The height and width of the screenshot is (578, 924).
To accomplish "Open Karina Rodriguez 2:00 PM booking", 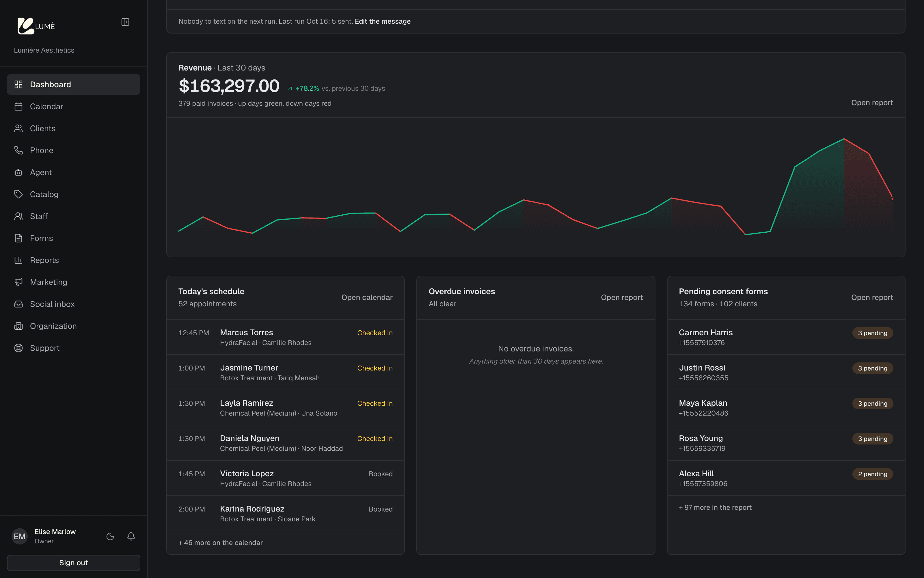I will 286,513.
